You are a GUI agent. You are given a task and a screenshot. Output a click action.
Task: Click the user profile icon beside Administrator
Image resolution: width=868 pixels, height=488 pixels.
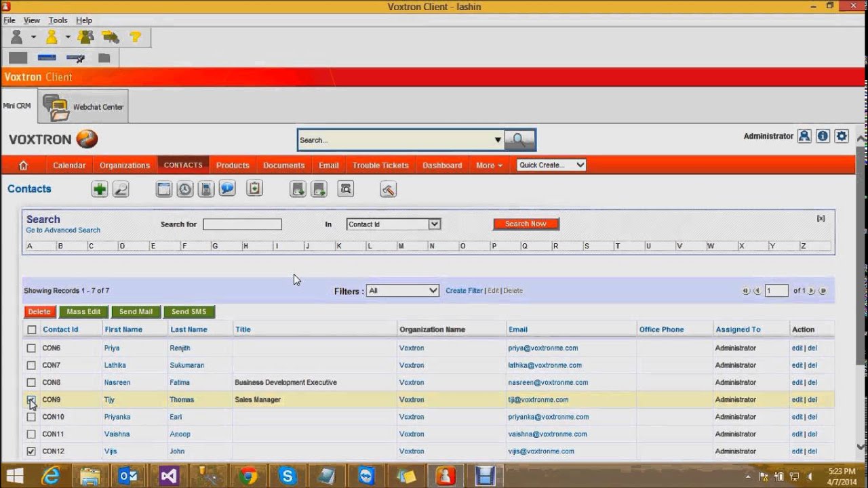[804, 136]
